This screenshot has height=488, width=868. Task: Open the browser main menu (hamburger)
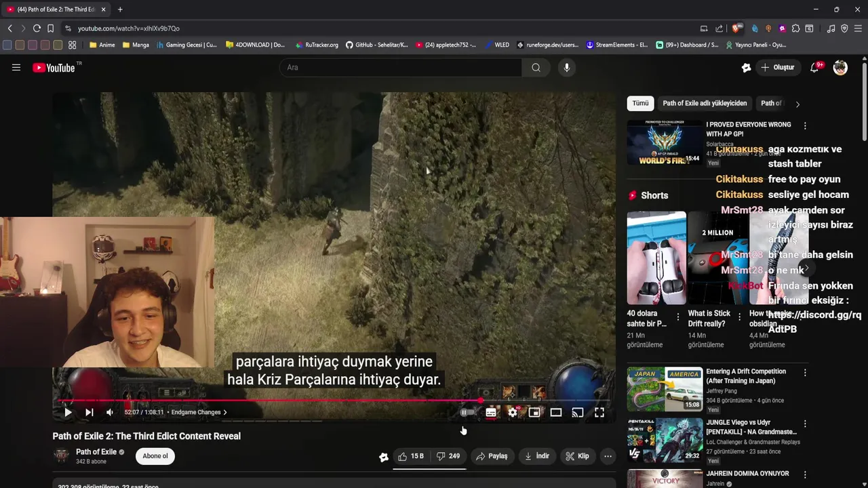(858, 28)
